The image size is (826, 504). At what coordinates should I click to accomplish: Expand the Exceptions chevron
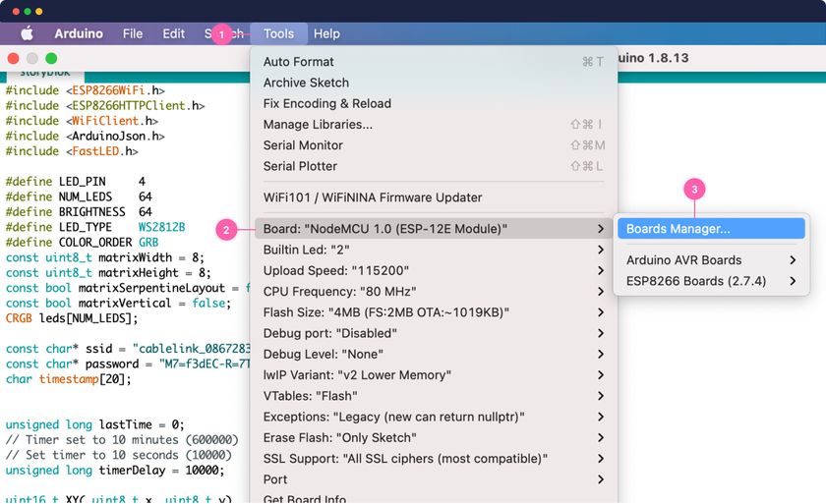[x=601, y=417]
